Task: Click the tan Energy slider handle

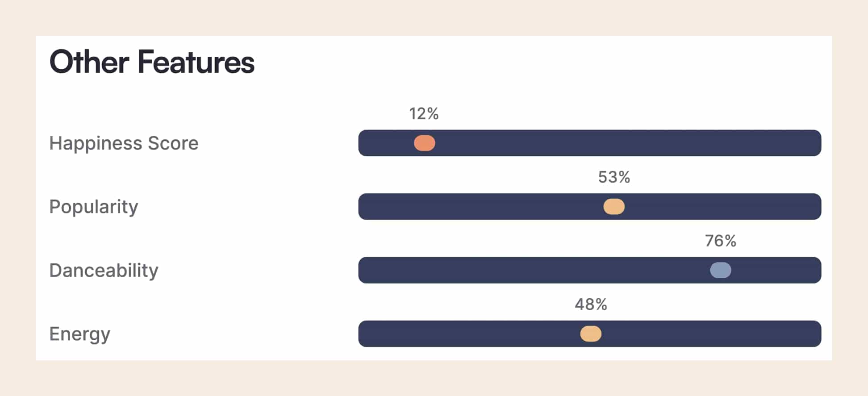Action: (x=591, y=334)
